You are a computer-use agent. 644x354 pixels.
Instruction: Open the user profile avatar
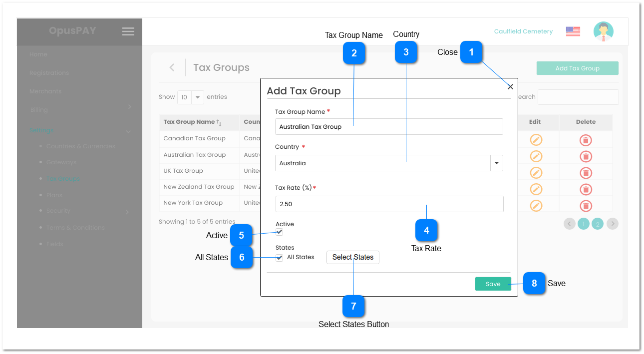(x=603, y=31)
